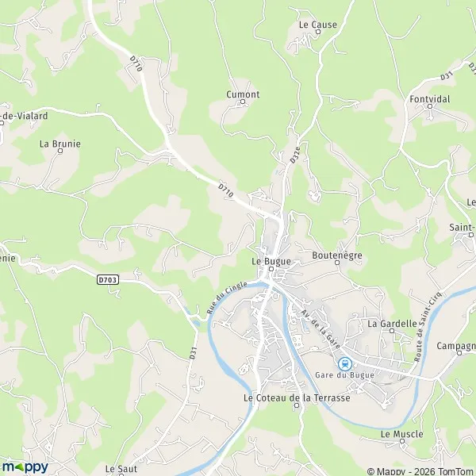This screenshot has width=476, height=476.
Task: Select the Le Bugue town marker
Action: pos(271,269)
